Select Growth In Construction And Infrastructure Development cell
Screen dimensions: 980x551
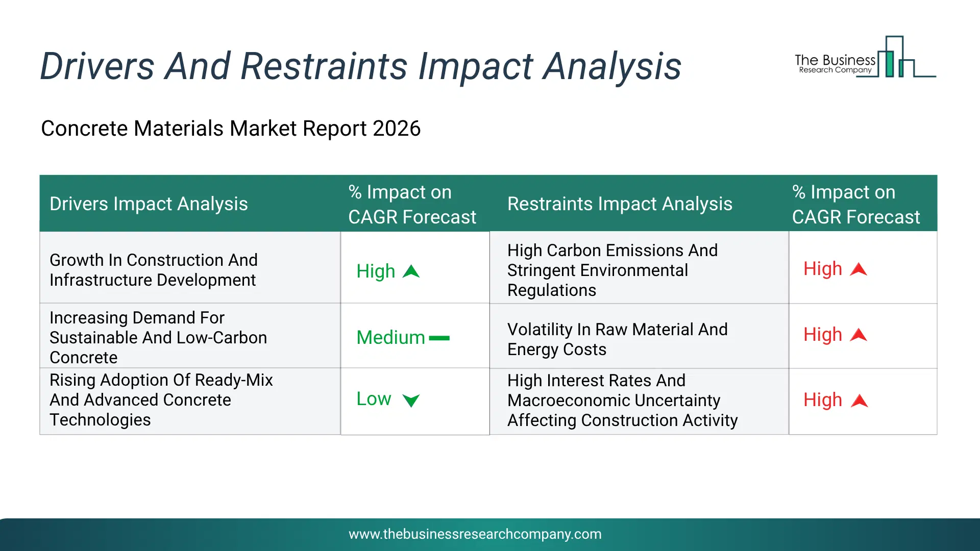tap(190, 268)
